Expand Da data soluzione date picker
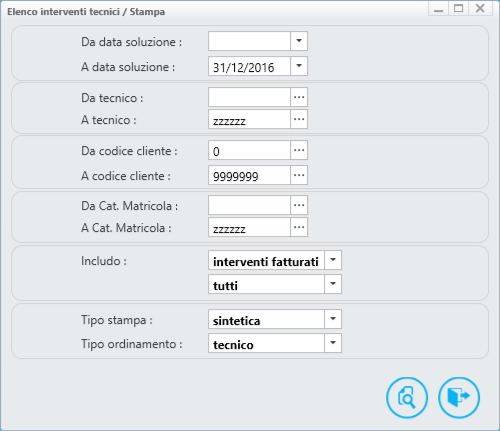 tap(299, 41)
